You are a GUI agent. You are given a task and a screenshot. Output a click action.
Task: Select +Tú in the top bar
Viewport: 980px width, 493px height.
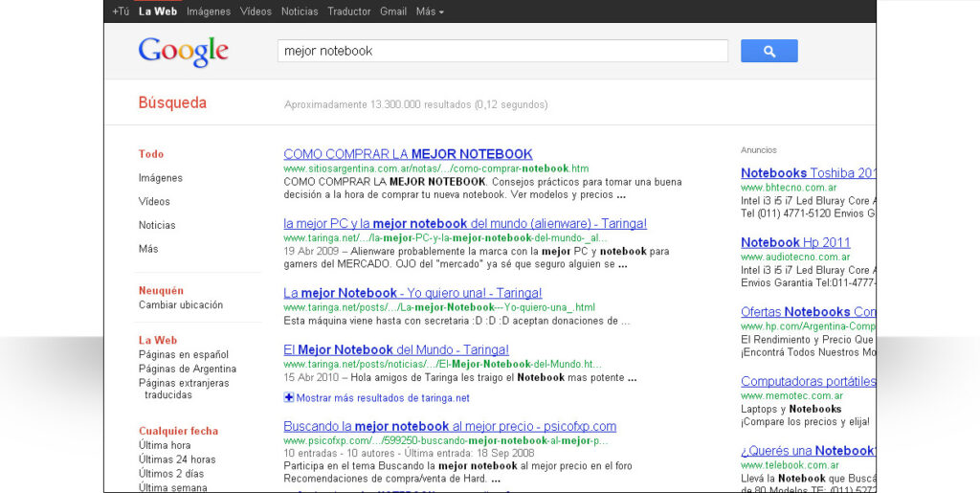click(121, 11)
